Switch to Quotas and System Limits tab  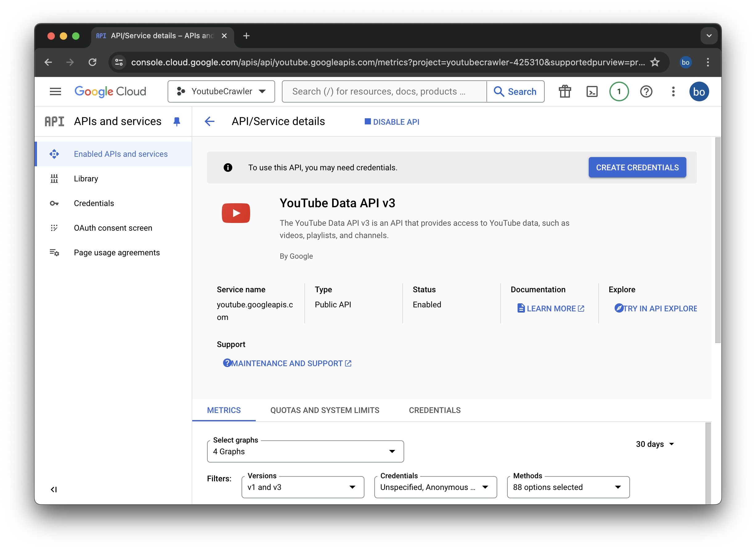[x=325, y=410]
